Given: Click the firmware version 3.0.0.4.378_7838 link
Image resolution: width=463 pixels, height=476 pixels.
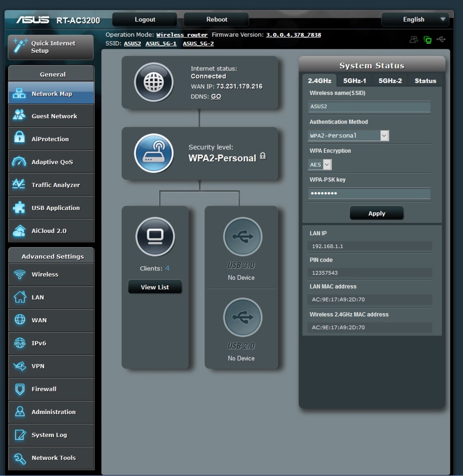Looking at the screenshot, I should (x=294, y=35).
